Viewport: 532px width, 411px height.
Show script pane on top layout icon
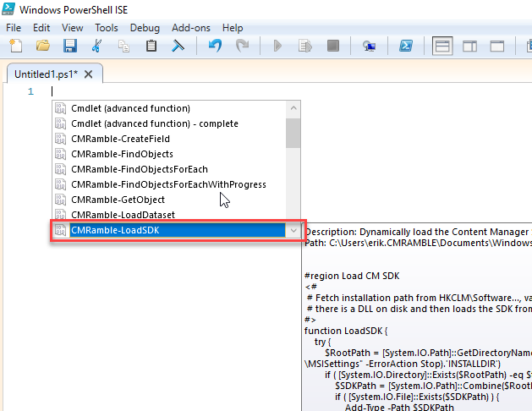tap(442, 46)
